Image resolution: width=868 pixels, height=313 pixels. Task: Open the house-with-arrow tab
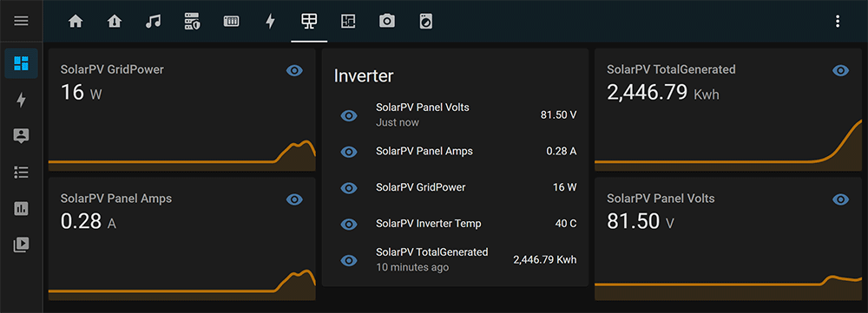[114, 21]
